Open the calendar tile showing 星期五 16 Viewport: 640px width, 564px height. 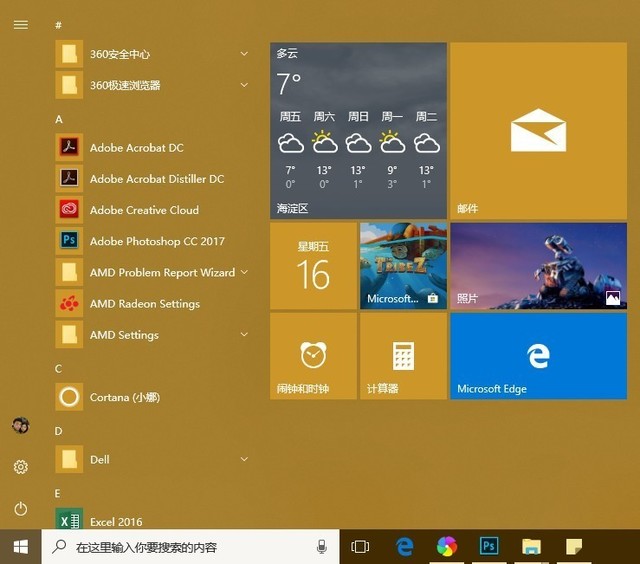click(x=313, y=266)
